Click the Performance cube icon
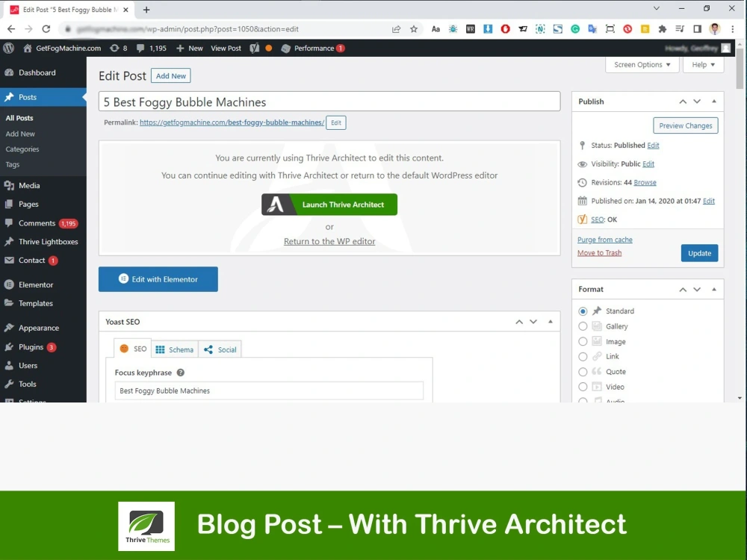747x560 pixels. (286, 48)
